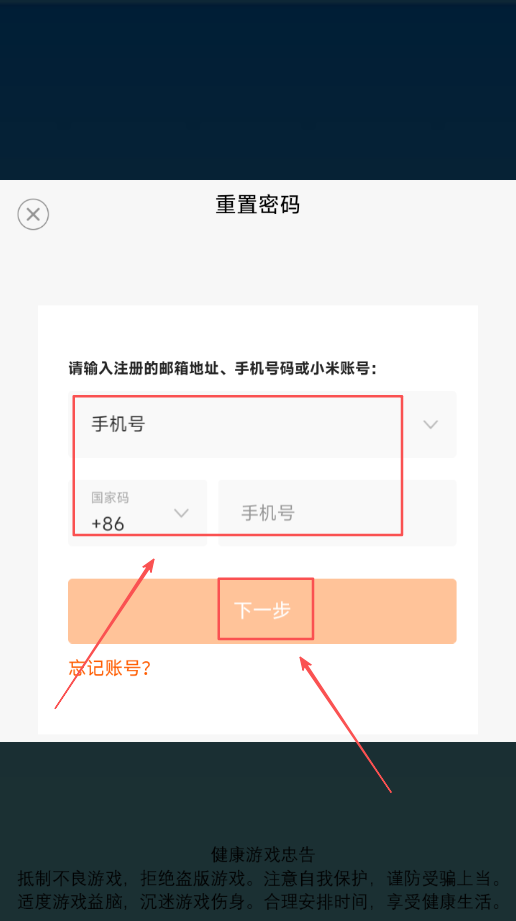The image size is (516, 921).
Task: Expand the 国家码 chevron arrow
Action: point(182,513)
